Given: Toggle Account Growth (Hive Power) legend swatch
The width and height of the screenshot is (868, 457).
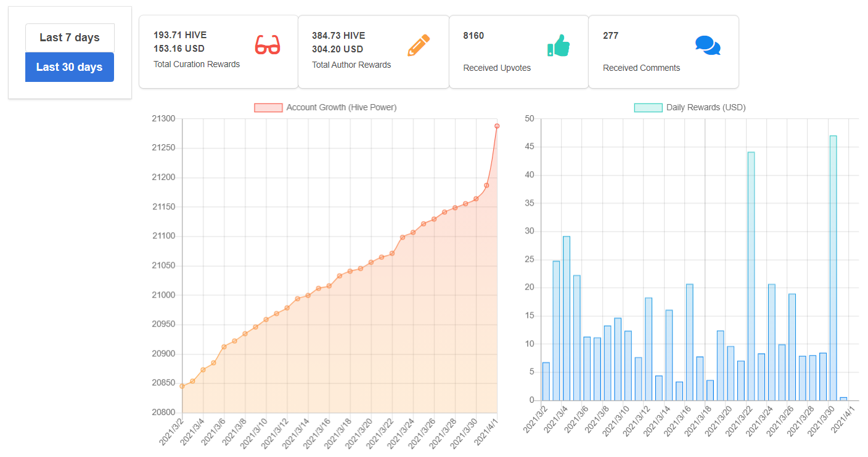Looking at the screenshot, I should tap(268, 108).
